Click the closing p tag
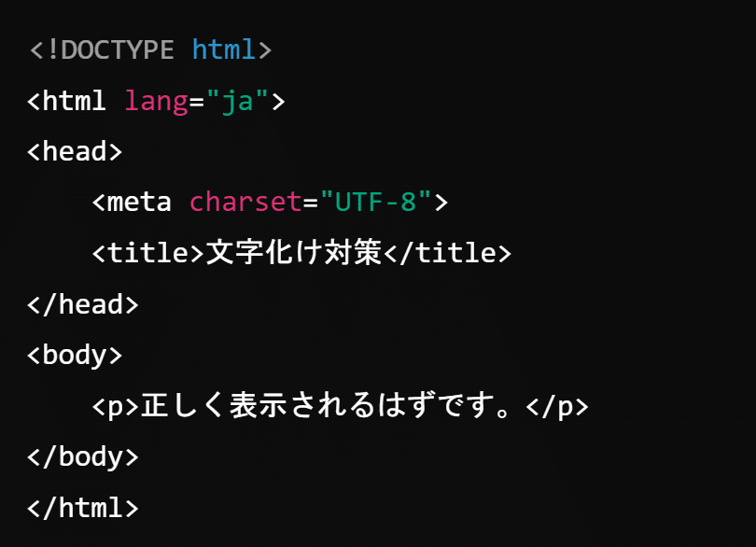The image size is (756, 547). tap(557, 406)
